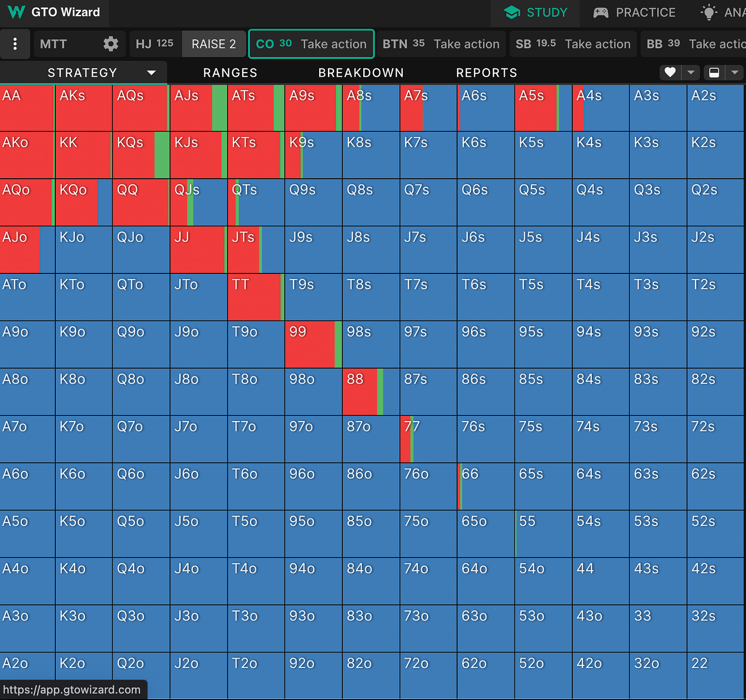The height and width of the screenshot is (700, 746).
Task: Click the Raise 2 action button
Action: (214, 44)
